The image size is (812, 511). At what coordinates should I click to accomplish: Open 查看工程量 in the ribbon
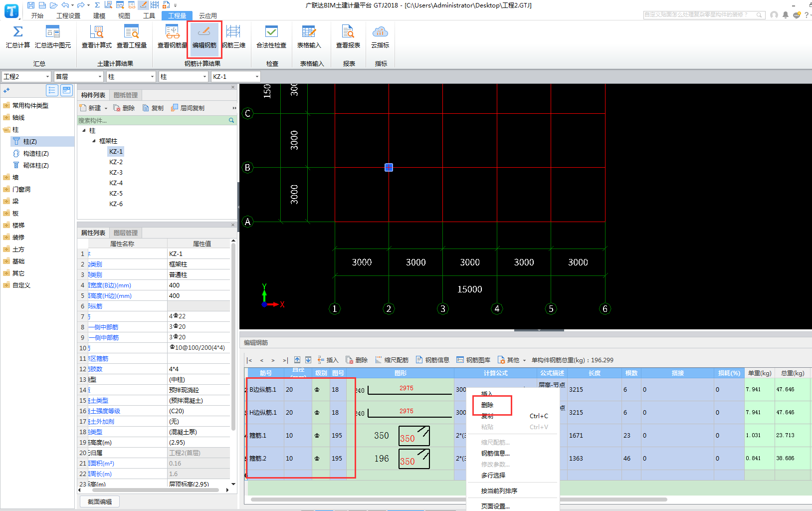[132, 37]
